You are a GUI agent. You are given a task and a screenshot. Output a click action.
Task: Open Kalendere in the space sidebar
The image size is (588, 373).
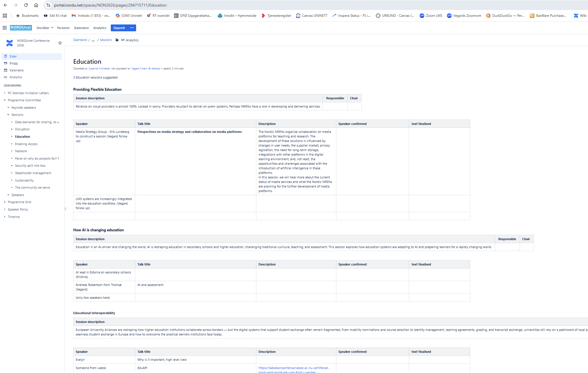[x=17, y=70]
